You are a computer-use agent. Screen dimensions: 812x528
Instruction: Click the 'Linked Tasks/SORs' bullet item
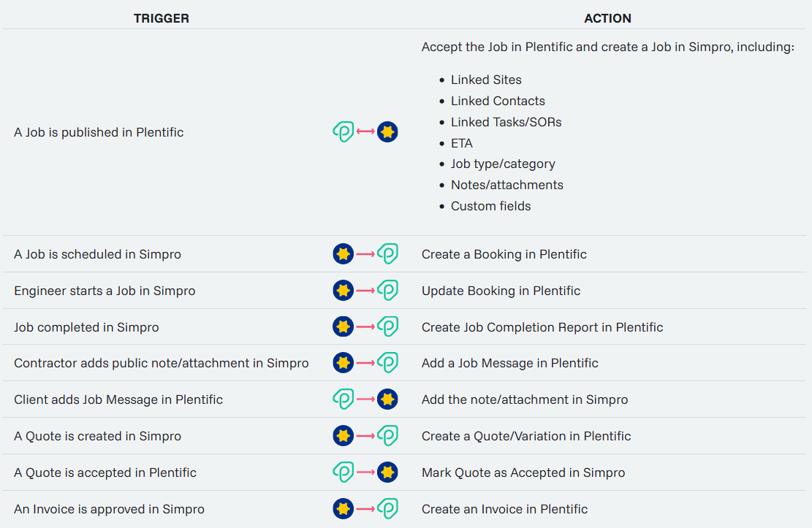click(506, 122)
